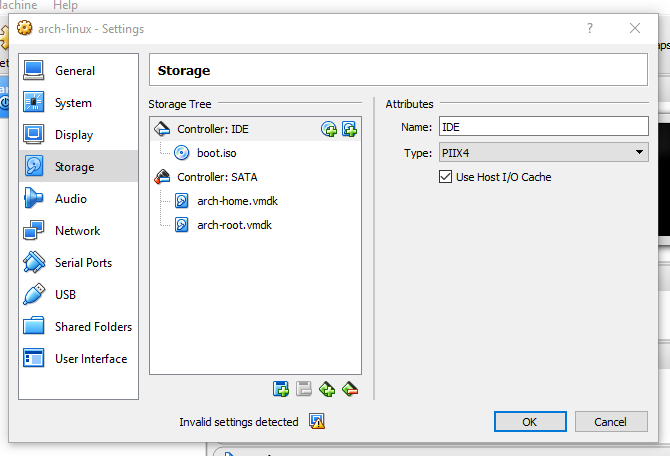The image size is (670, 456).
Task: Click the grayed-out remove controller icon
Action: coord(304,389)
